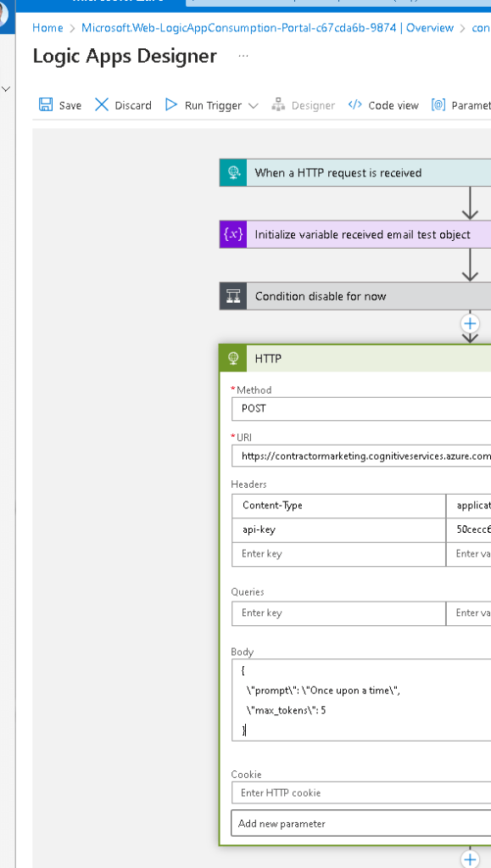Click the URI input field

361,456
